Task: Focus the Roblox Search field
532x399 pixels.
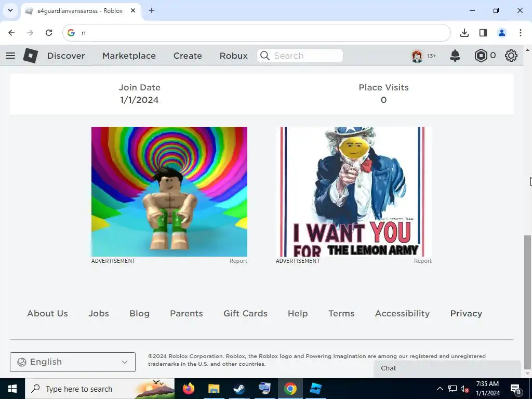Action: click(300, 56)
